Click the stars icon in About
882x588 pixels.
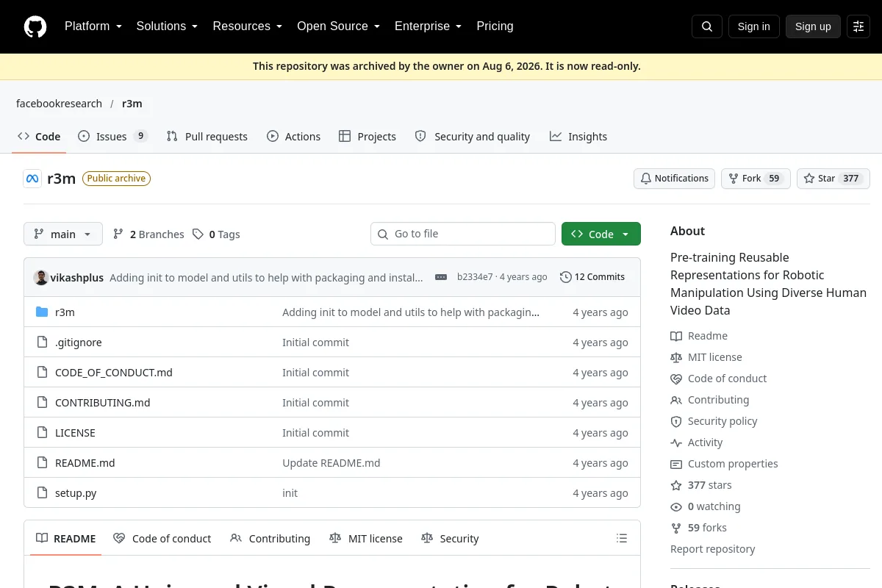tap(676, 485)
